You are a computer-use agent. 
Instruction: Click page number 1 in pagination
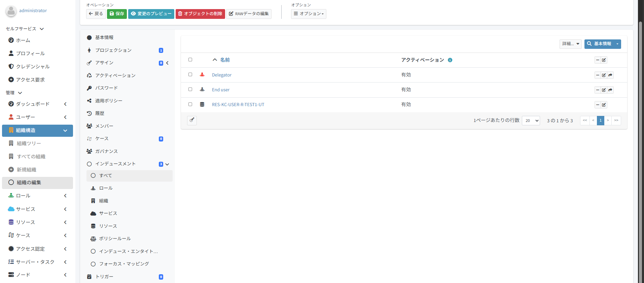pos(600,120)
